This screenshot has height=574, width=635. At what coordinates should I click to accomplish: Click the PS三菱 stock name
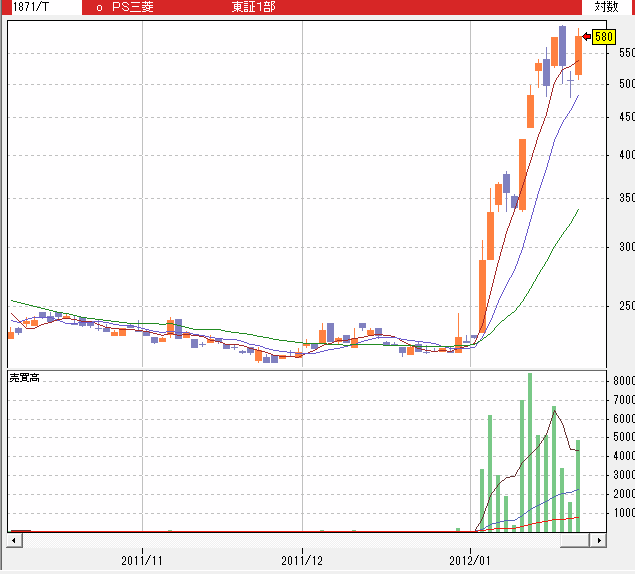133,7
